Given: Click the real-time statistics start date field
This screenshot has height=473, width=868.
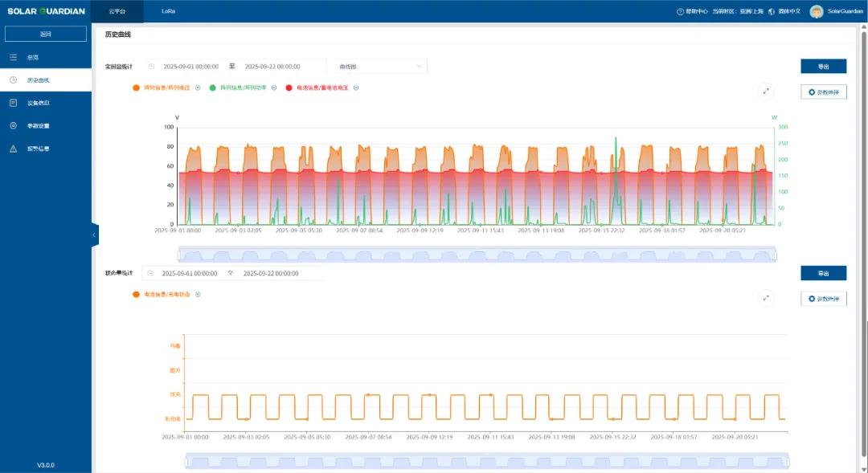Looking at the screenshot, I should coord(190,67).
